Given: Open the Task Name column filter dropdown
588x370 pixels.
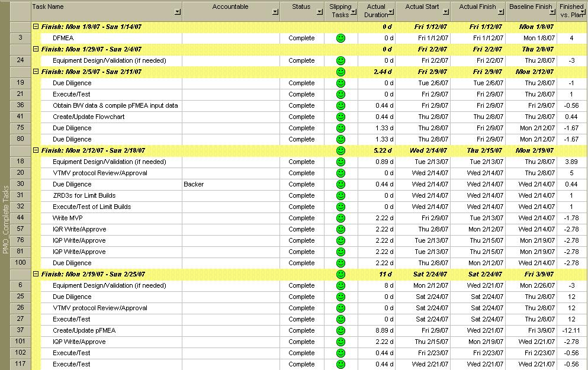Looking at the screenshot, I should [x=177, y=12].
